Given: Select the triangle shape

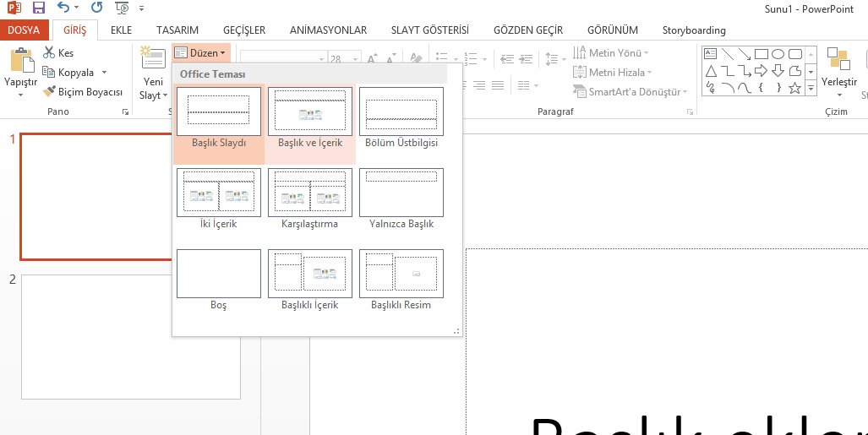Looking at the screenshot, I should 711,71.
